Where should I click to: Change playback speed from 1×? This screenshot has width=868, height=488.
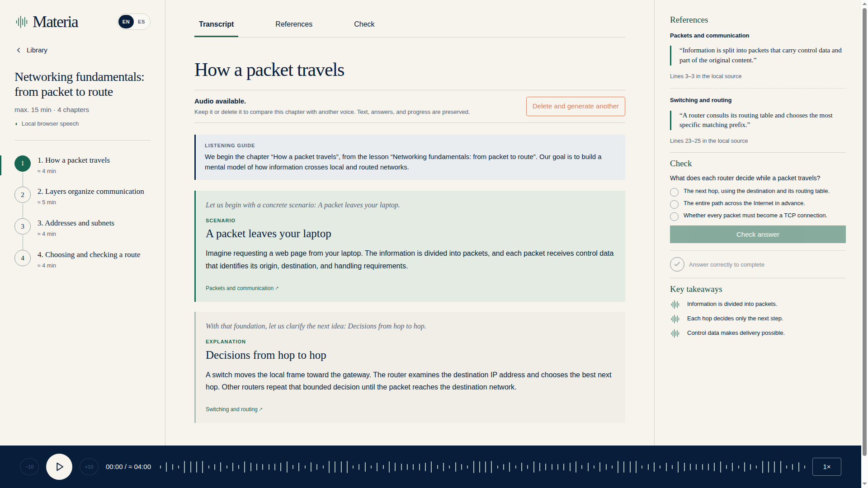pos(826,467)
